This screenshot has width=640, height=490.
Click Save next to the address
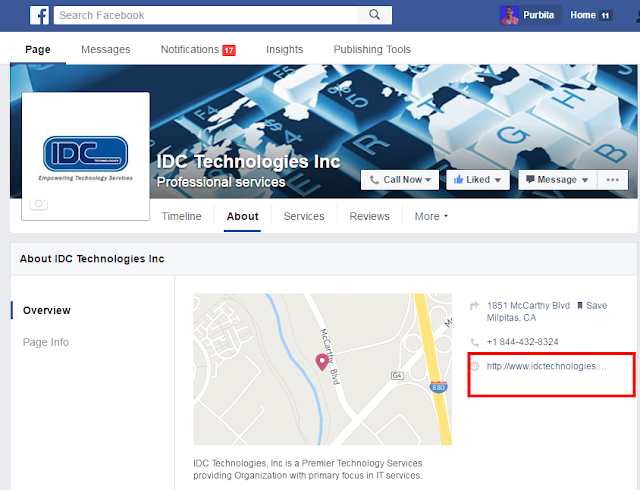596,305
